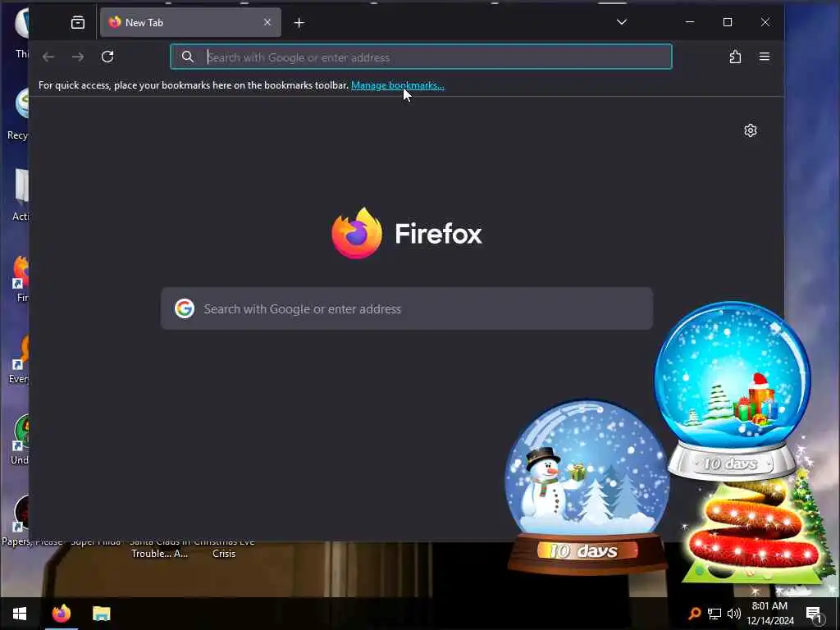Open the Manage bookmarks link
Image resolution: width=840 pixels, height=630 pixels.
[x=398, y=85]
